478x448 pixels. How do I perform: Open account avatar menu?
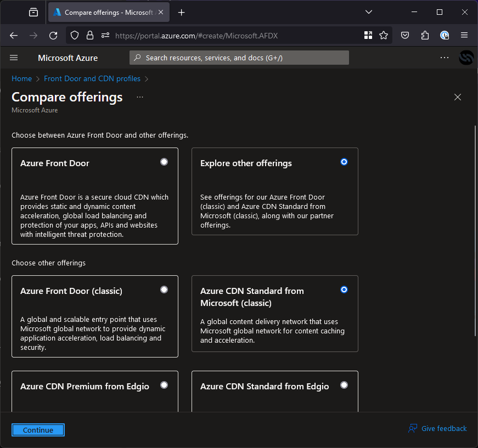[466, 58]
